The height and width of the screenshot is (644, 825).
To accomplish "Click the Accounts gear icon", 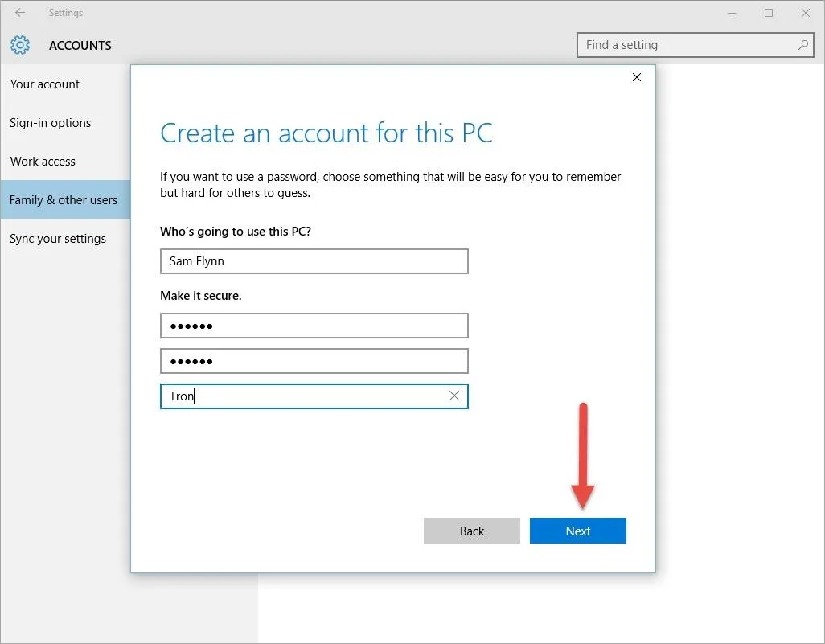I will click(20, 45).
